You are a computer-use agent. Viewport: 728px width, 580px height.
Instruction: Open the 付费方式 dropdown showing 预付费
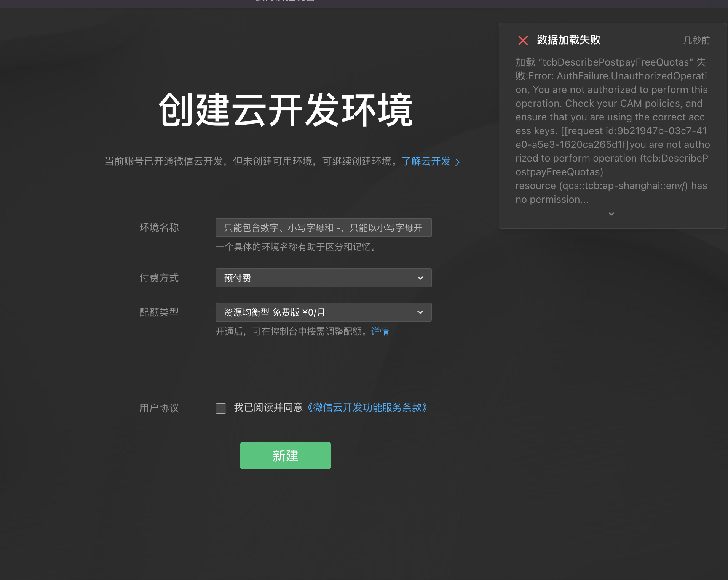[324, 278]
